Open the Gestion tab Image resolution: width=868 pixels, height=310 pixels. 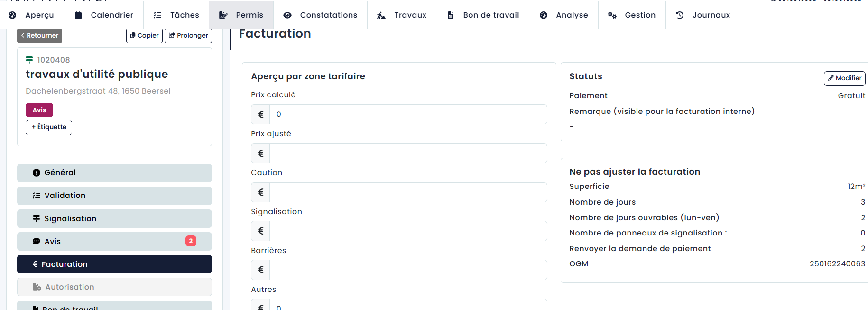pyautogui.click(x=632, y=15)
